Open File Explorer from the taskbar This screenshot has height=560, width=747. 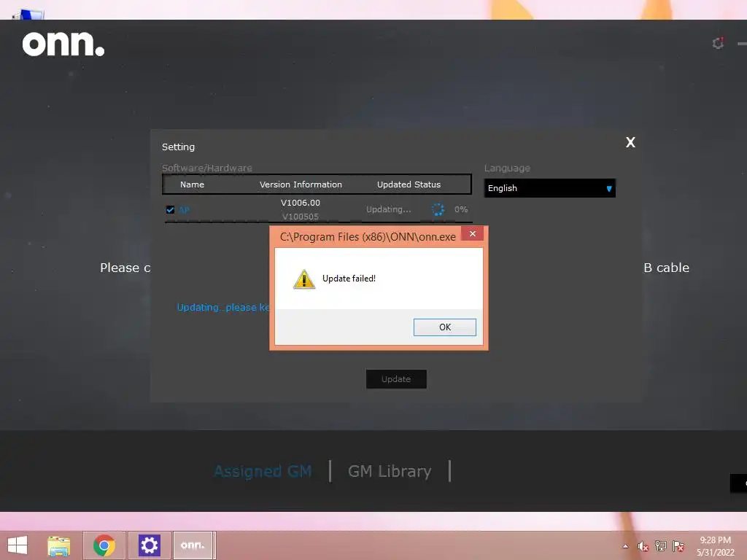(58, 545)
